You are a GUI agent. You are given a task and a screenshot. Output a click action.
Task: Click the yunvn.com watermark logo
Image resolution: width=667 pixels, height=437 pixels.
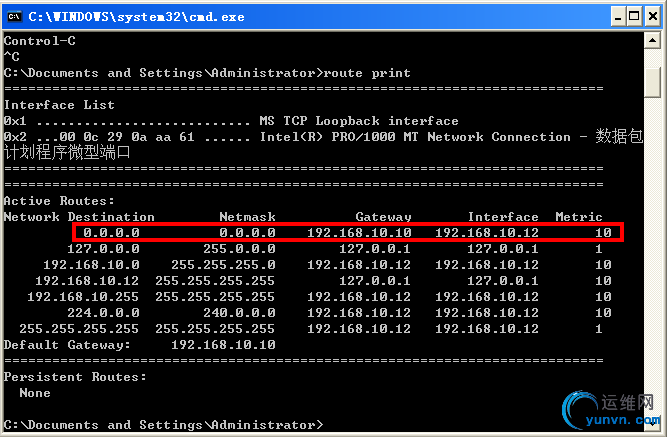[610, 410]
